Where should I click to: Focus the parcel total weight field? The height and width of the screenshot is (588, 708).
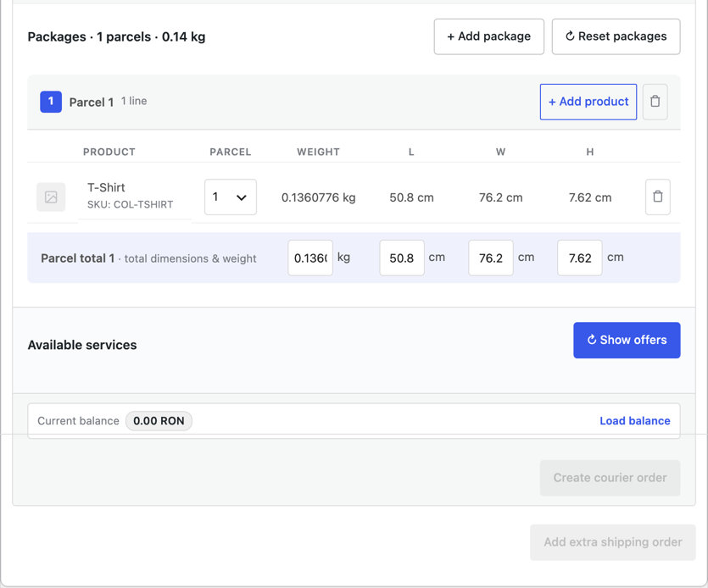tap(310, 258)
